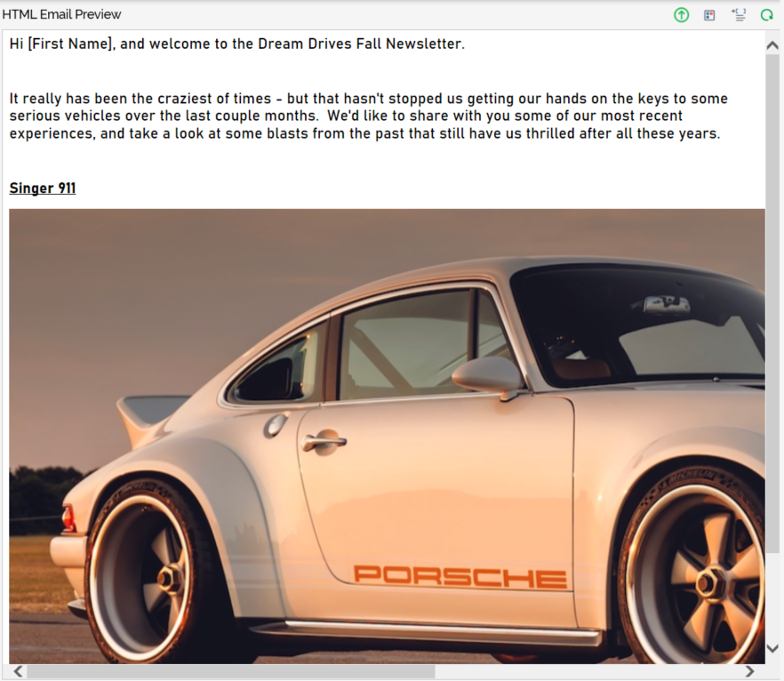This screenshot has width=784, height=681.
Task: Open the colored squares template icon
Action: pyautogui.click(x=709, y=15)
